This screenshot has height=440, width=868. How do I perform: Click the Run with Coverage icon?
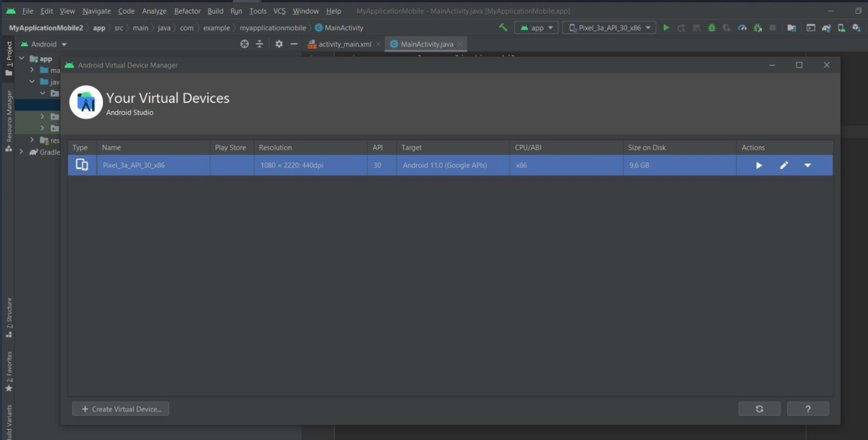pyautogui.click(x=727, y=28)
